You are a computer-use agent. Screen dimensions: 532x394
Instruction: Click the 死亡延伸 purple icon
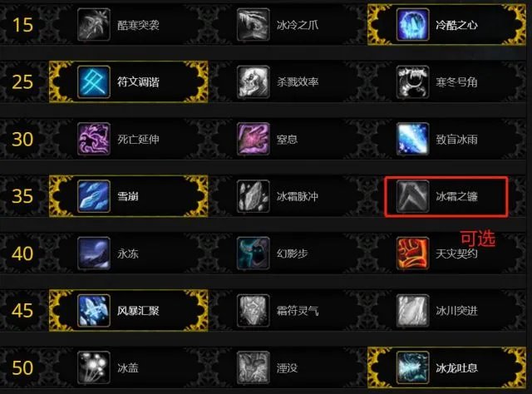[x=94, y=139]
